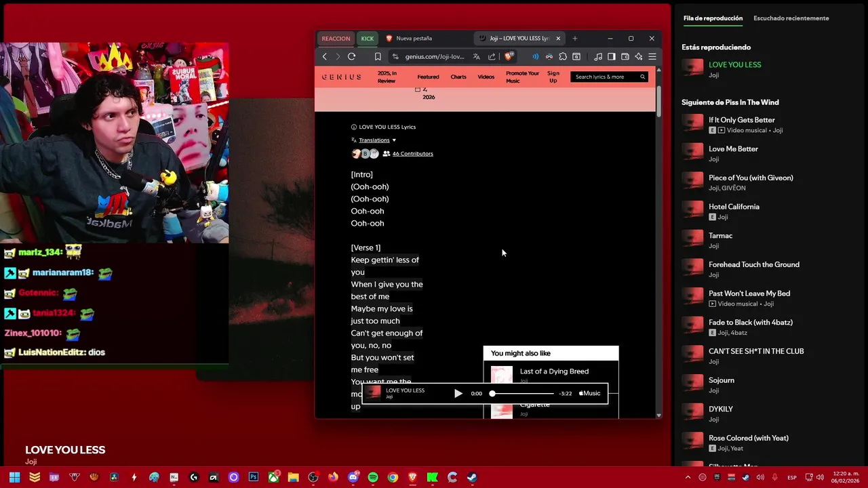Select the REACCION tab group
The image size is (868, 488).
pos(336,39)
